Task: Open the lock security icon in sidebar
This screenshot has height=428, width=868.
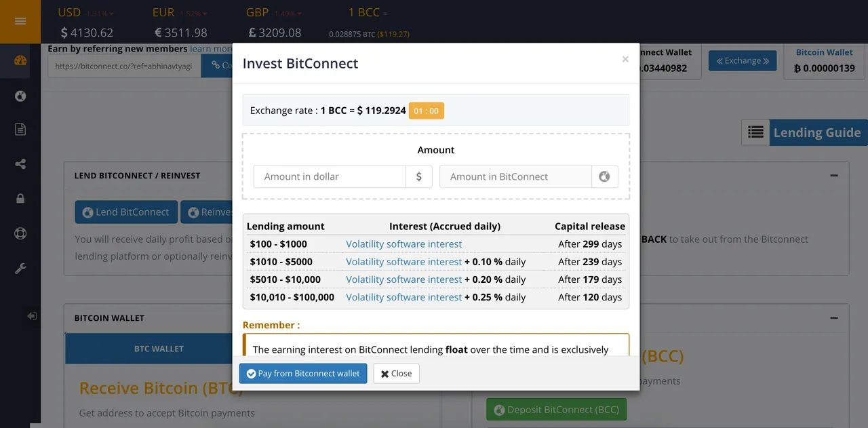Action: (20, 199)
